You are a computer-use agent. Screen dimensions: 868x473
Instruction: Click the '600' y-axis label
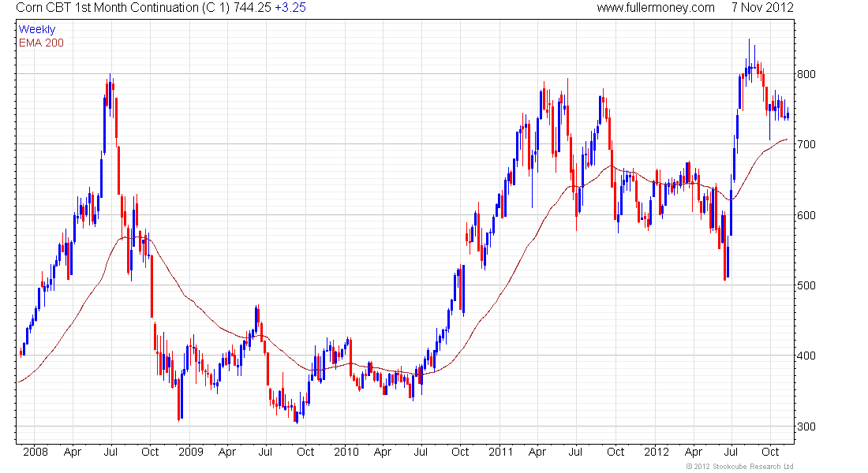(x=806, y=215)
